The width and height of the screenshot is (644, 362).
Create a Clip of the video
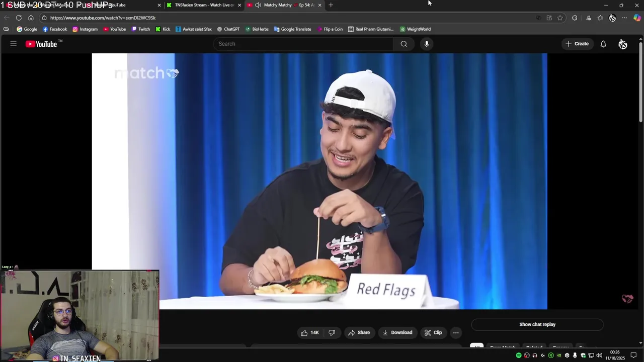(433, 332)
